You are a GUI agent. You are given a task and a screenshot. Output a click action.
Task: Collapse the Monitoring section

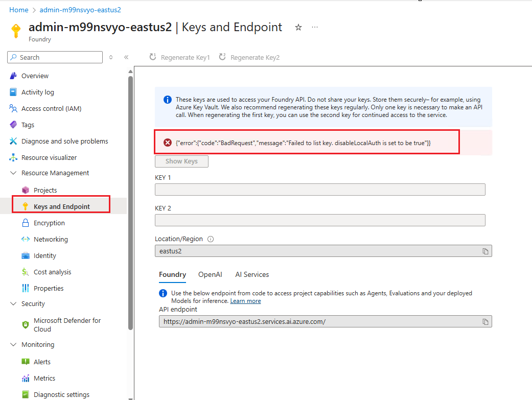coord(13,344)
